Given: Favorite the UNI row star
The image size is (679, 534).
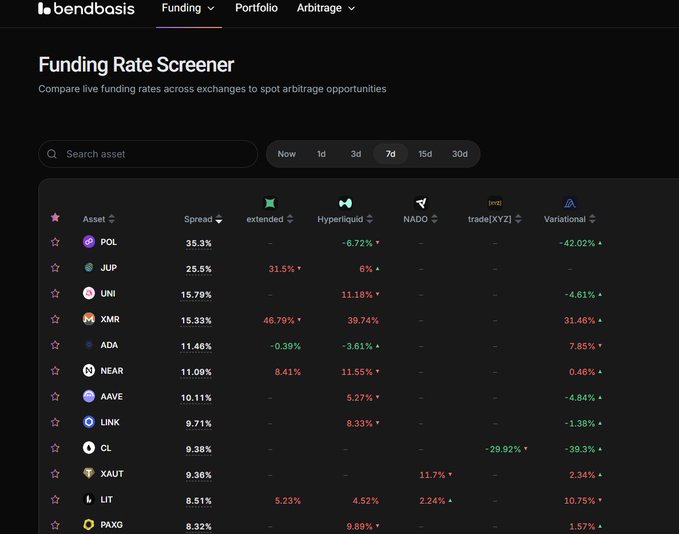Looking at the screenshot, I should 55,293.
